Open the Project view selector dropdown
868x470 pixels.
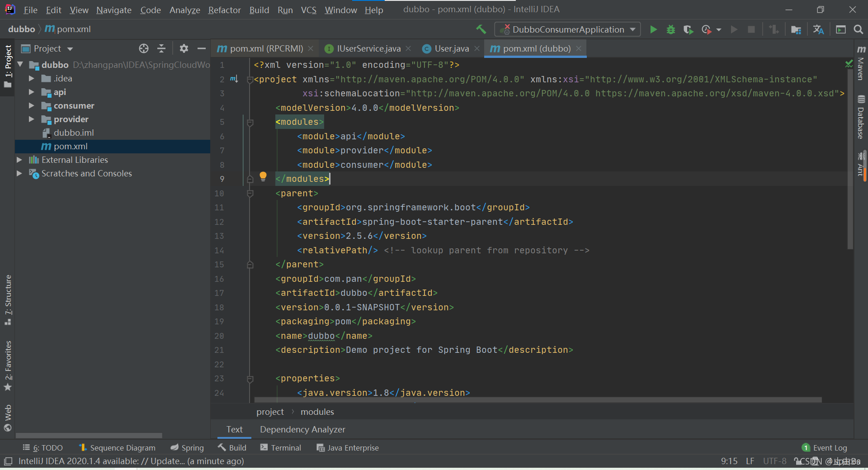click(x=47, y=48)
